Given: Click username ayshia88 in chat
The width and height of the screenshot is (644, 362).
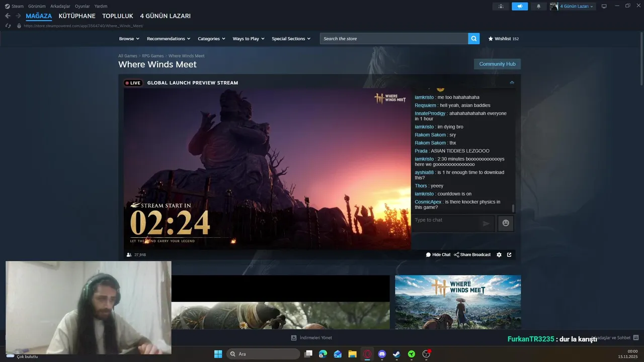Looking at the screenshot, I should 424,172.
